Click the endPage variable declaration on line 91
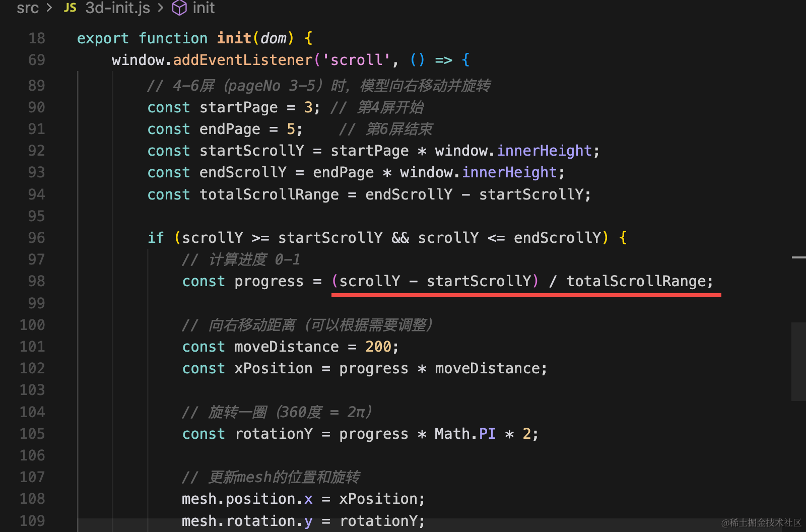Image resolution: width=806 pixels, height=532 pixels. pyautogui.click(x=230, y=129)
